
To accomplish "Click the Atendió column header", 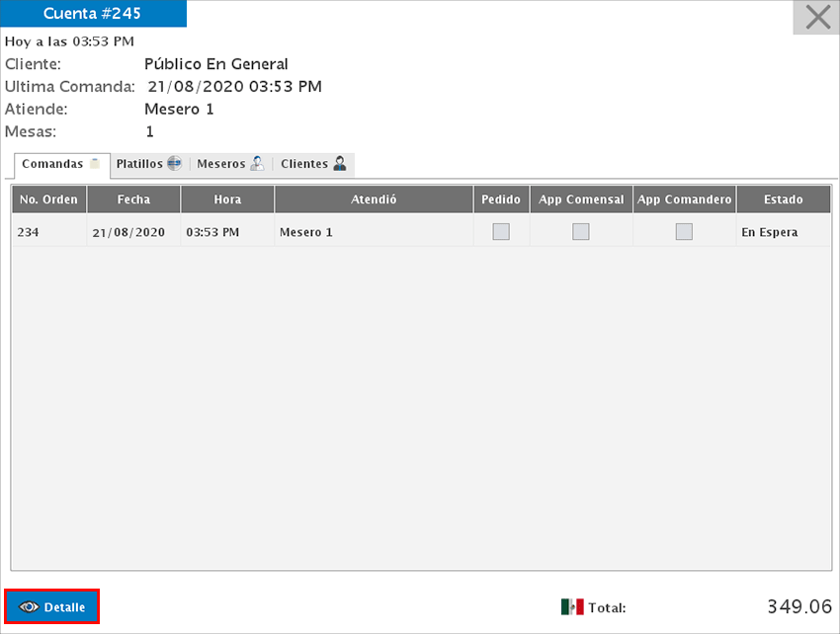I will coord(374,199).
